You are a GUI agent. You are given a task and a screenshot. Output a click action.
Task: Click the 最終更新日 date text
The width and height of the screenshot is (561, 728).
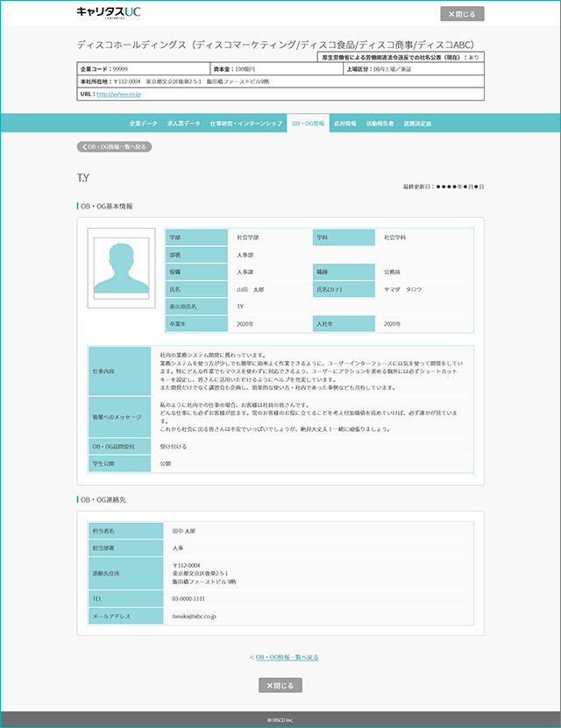[444, 187]
